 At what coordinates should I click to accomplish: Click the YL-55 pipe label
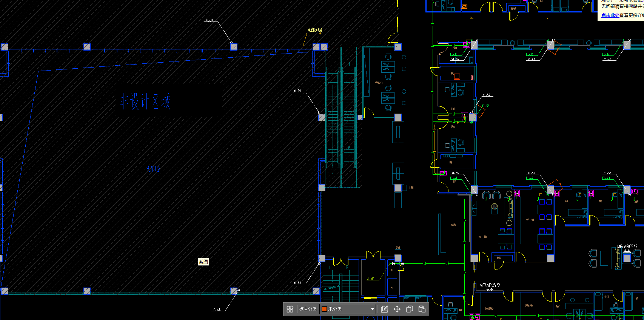[x=531, y=173]
